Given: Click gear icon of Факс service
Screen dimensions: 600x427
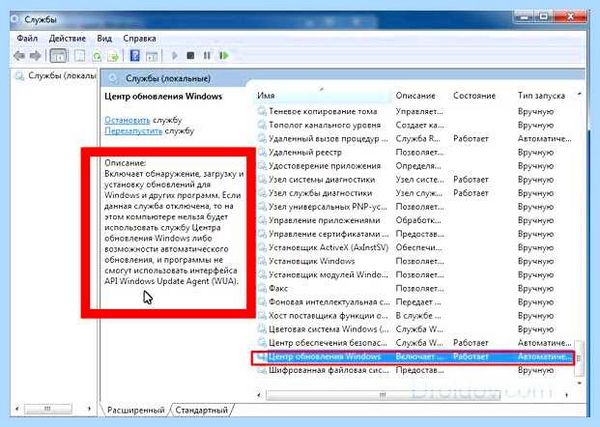Looking at the screenshot, I should click(x=262, y=288).
